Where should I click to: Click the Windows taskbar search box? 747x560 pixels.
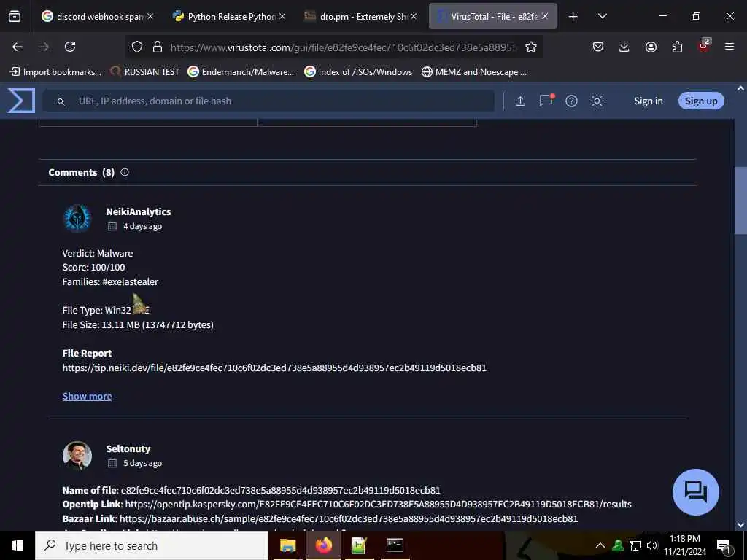point(152,545)
